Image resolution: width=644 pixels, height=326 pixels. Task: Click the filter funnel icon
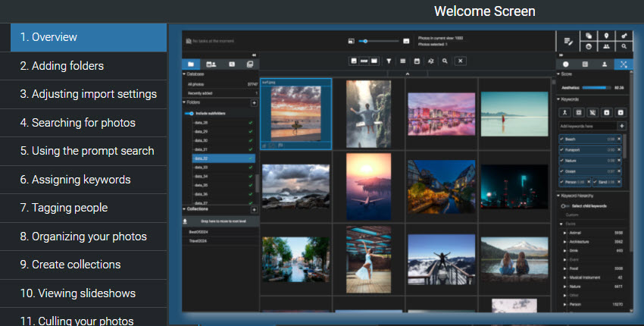pyautogui.click(x=389, y=61)
